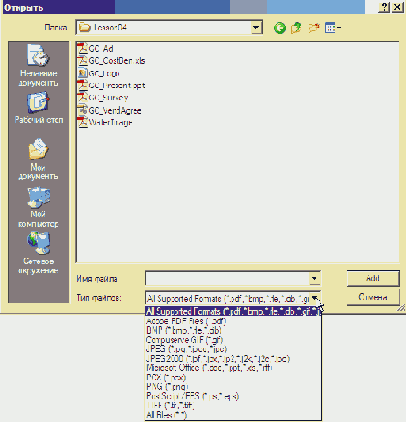
Task: Click the Cancel button
Action: pyautogui.click(x=373, y=297)
